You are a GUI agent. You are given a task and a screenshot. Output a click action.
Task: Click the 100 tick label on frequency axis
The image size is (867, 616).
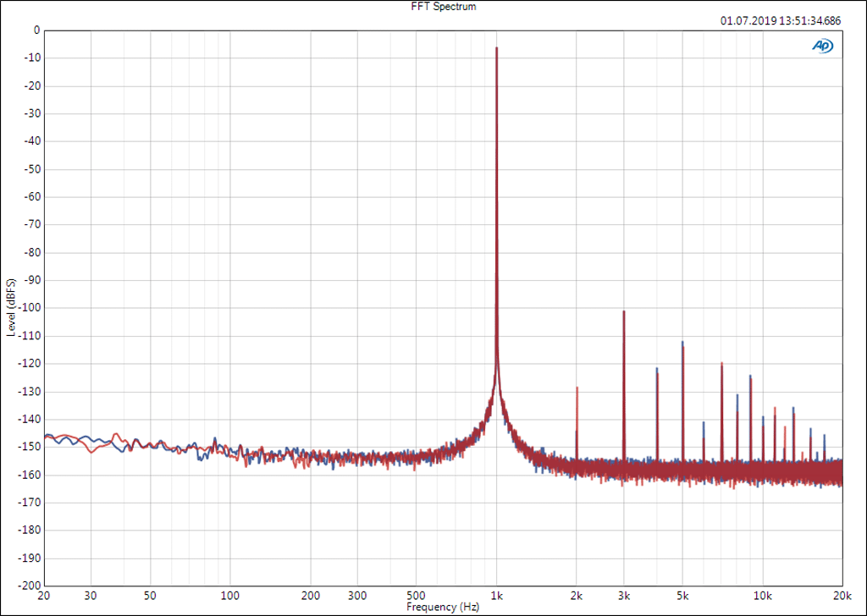230,596
